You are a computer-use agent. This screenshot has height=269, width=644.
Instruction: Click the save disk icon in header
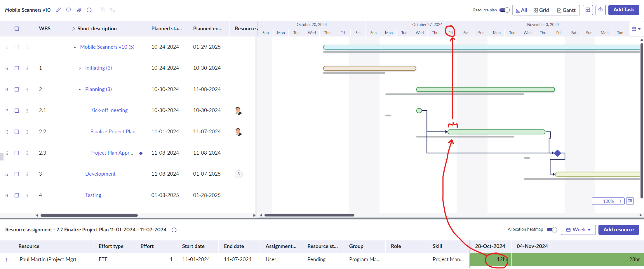pos(102,10)
